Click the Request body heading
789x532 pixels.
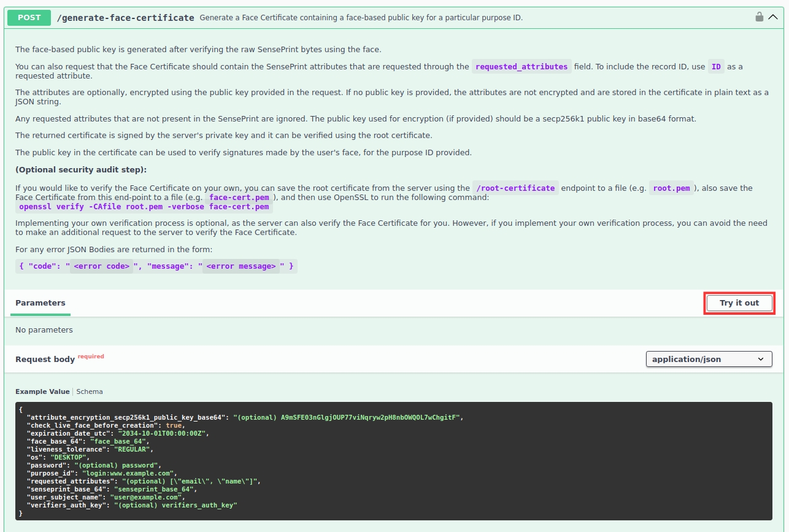(x=45, y=359)
